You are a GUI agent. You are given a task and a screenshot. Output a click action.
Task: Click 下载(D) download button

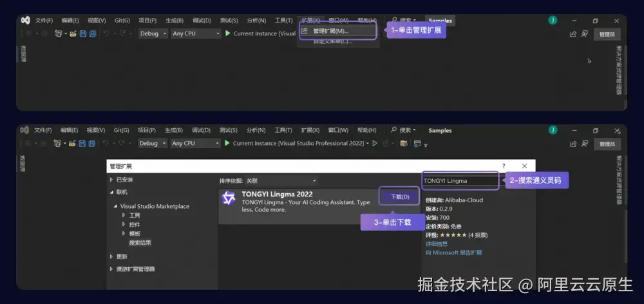400,197
